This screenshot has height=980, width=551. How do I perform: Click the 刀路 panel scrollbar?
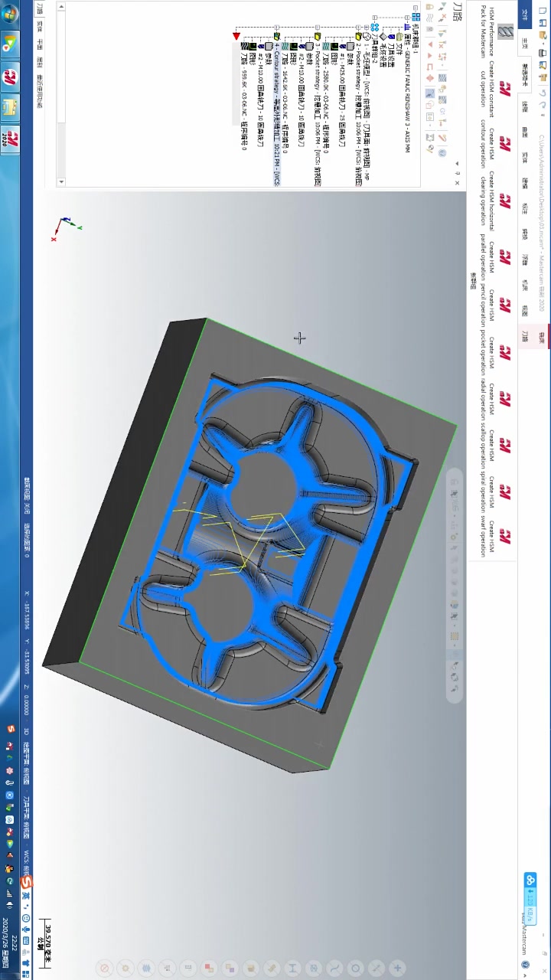point(61,94)
